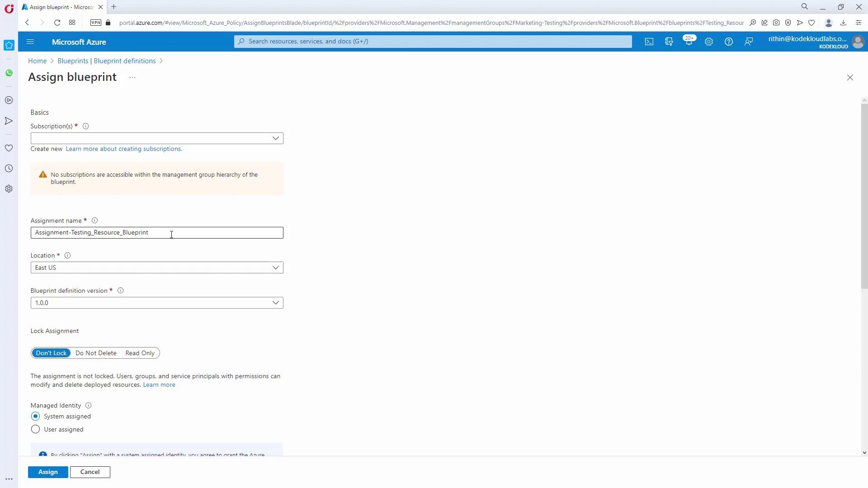Open the Directories and subscriptions filter icon
The height and width of the screenshot is (488, 868).
[669, 42]
